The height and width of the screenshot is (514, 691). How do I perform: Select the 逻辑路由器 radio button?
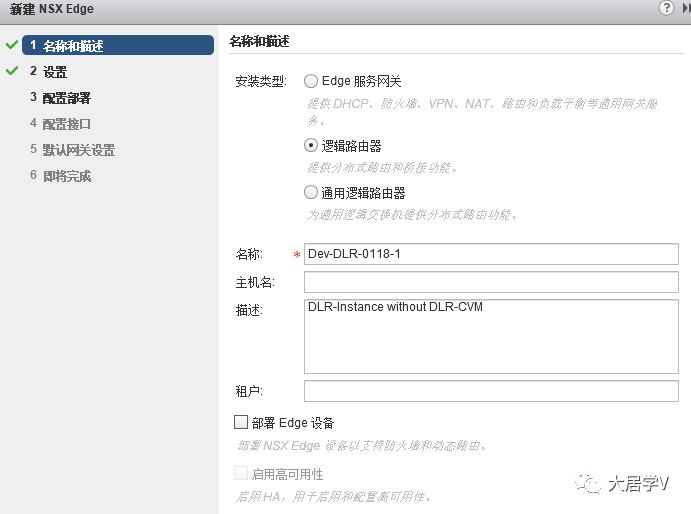[x=311, y=145]
